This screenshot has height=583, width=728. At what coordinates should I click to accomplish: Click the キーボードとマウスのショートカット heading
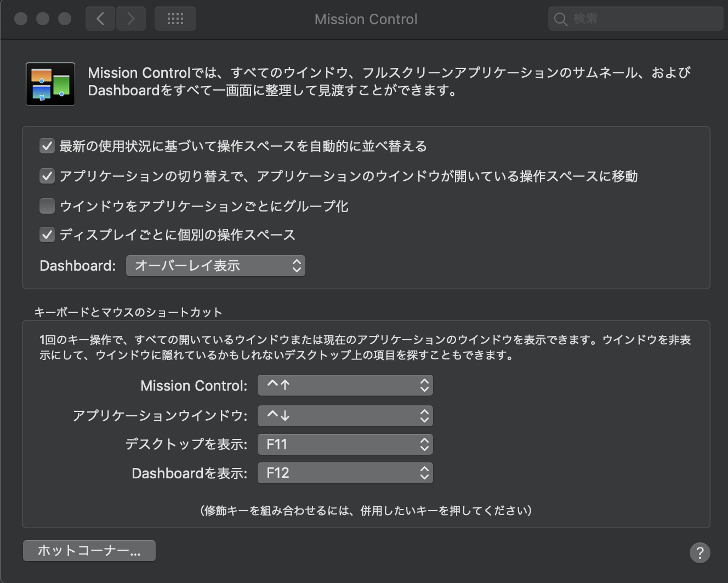[x=128, y=312]
